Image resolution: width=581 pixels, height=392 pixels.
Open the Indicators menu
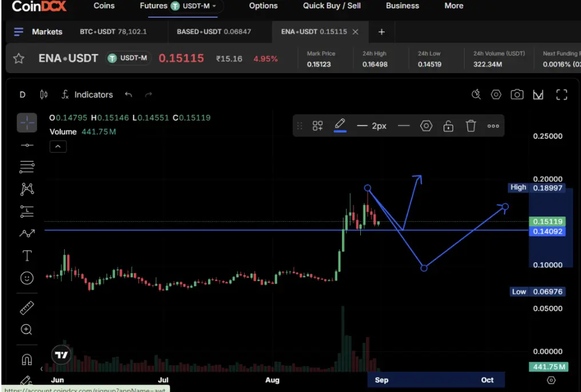pos(87,95)
